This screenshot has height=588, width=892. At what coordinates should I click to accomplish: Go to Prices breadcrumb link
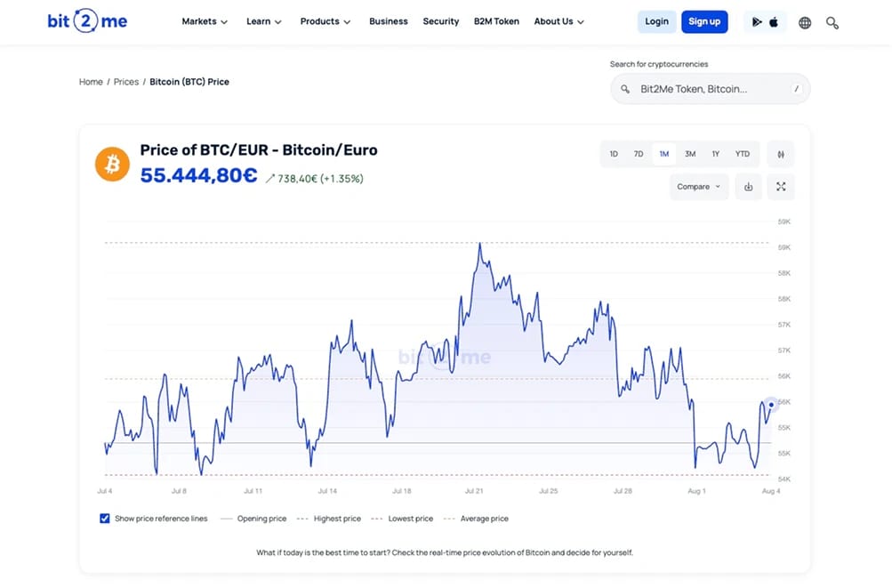coord(126,82)
